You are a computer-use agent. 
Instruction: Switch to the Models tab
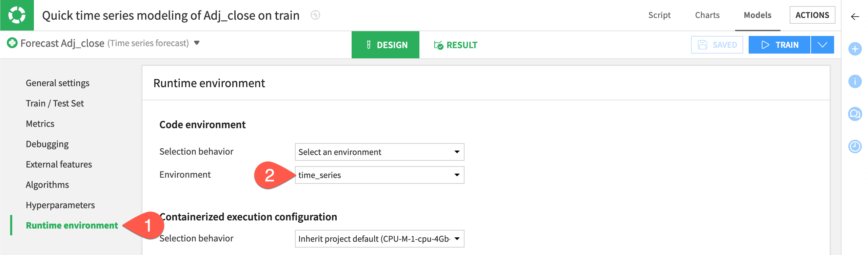pos(757,15)
